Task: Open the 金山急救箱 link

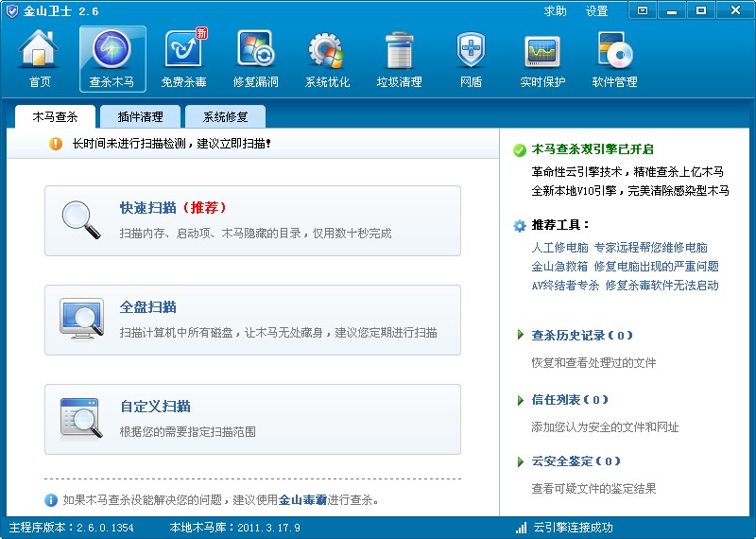Action: (559, 267)
